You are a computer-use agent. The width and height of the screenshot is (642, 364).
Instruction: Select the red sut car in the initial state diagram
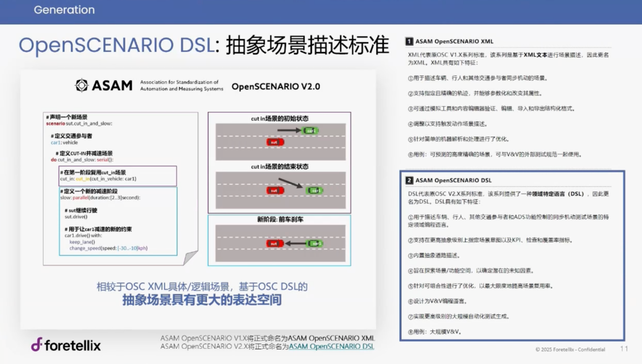click(x=275, y=142)
